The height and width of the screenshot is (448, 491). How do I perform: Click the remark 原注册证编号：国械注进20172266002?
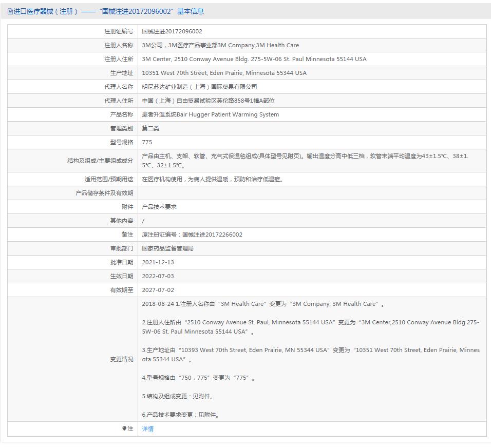[x=192, y=235]
